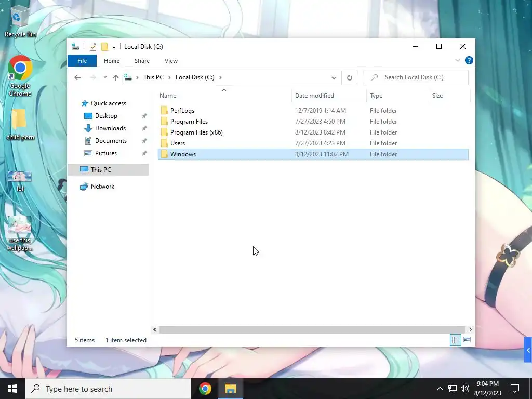This screenshot has width=532, height=399.
Task: Select the 'use this wallpap...' desktop file
Action: pos(20,234)
